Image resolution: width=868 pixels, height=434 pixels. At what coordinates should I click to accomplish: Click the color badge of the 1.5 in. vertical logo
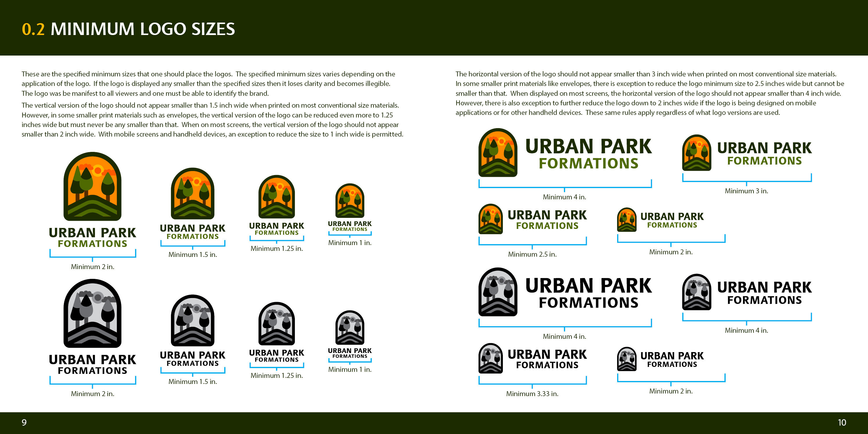(192, 193)
